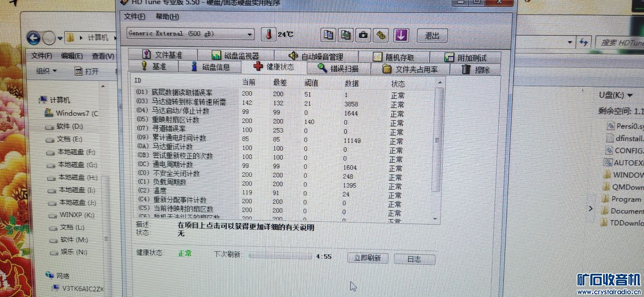Click the 立即刷新 refresh-now button
The image size is (644, 297).
(x=367, y=258)
